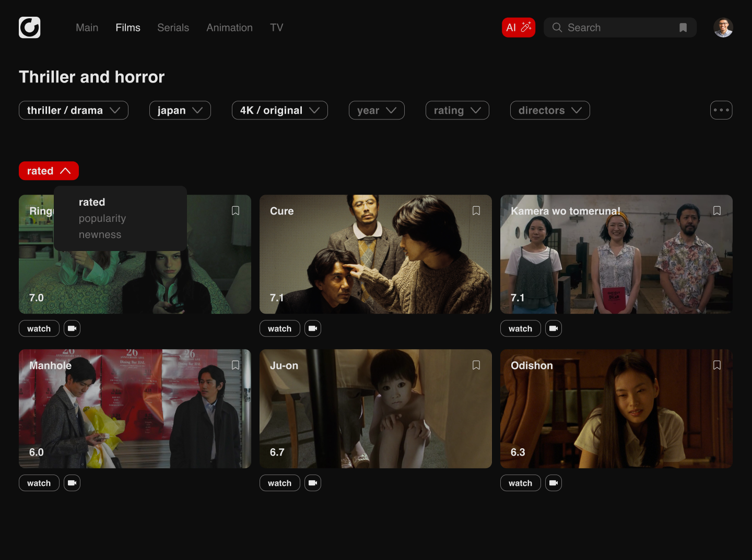The width and height of the screenshot is (752, 560).
Task: Click the app logo in the header
Action: (30, 28)
